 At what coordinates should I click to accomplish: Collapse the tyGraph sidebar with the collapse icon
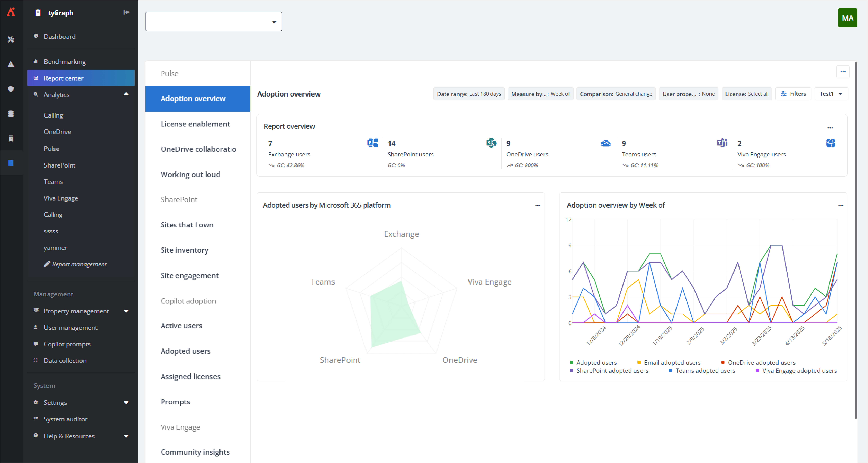tap(126, 12)
